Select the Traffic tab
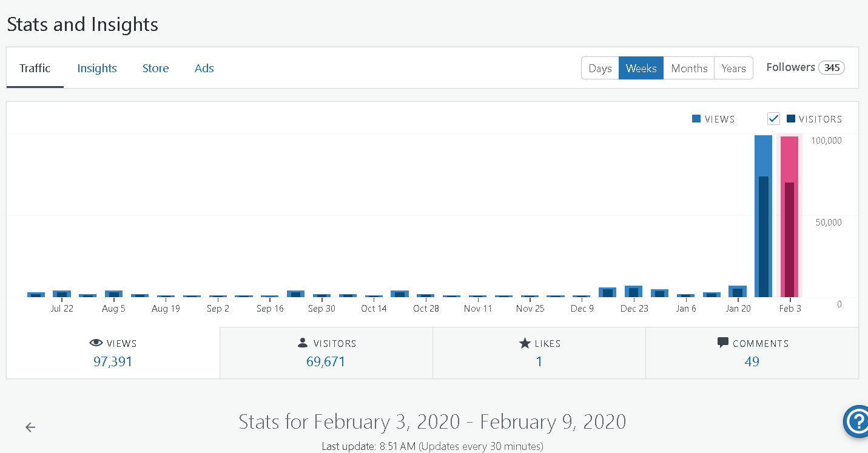 tap(35, 69)
